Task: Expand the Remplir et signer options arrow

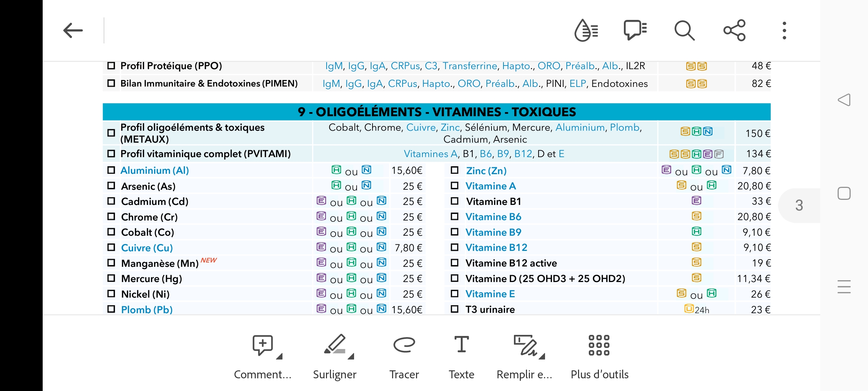Action: (x=542, y=357)
